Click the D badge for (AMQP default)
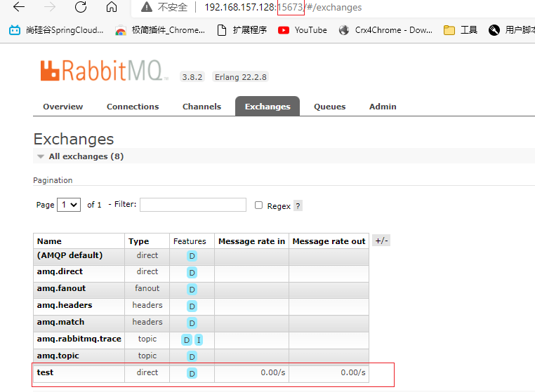The height and width of the screenshot is (392, 535). [x=192, y=256]
